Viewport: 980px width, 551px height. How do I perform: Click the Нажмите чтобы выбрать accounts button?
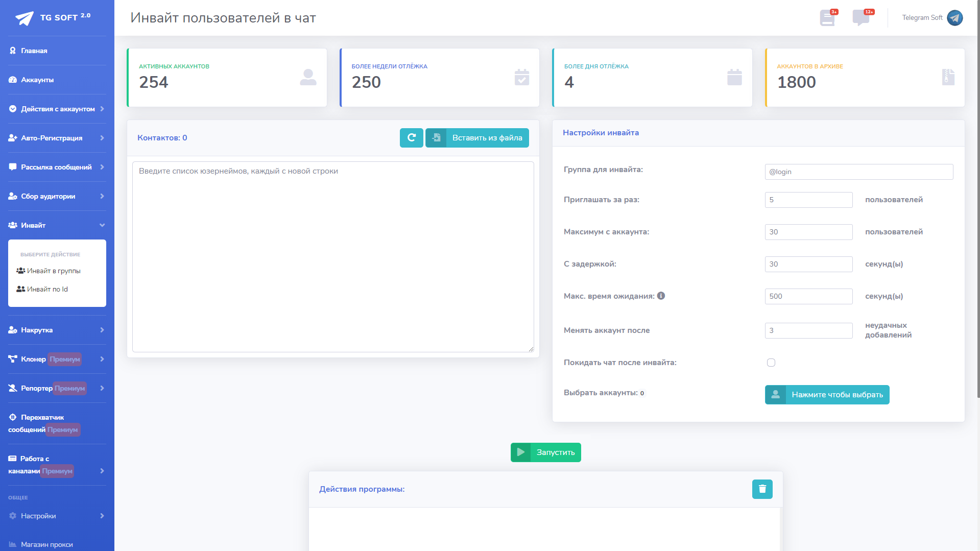pyautogui.click(x=827, y=395)
